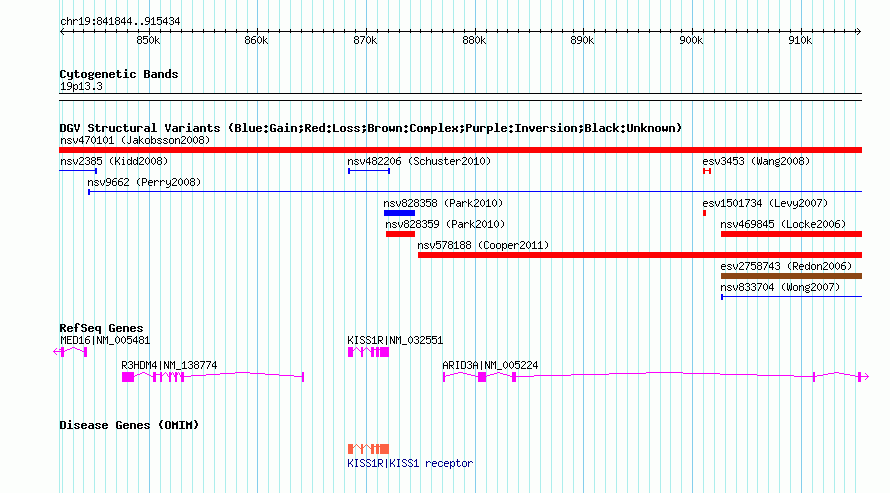The image size is (890, 493).
Task: Open ARID3A|NM_005224 gene label
Action: point(490,365)
